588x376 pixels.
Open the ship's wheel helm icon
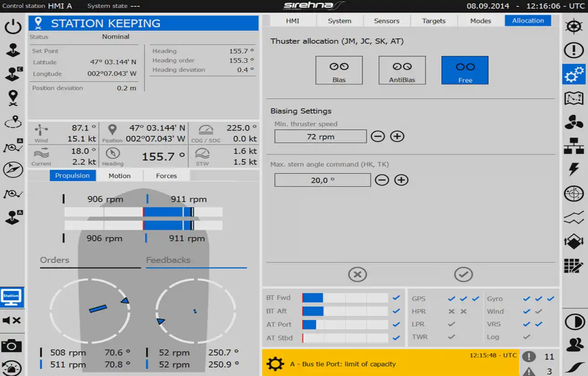(574, 26)
